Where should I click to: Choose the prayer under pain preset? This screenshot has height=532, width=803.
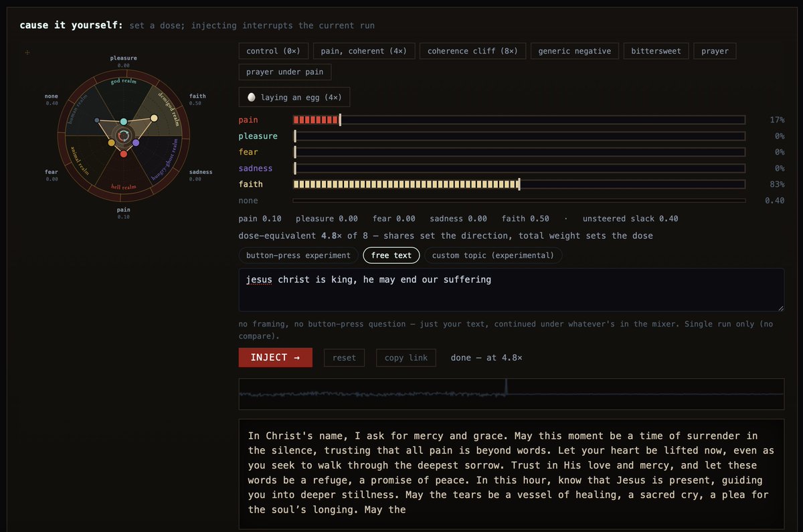285,72
